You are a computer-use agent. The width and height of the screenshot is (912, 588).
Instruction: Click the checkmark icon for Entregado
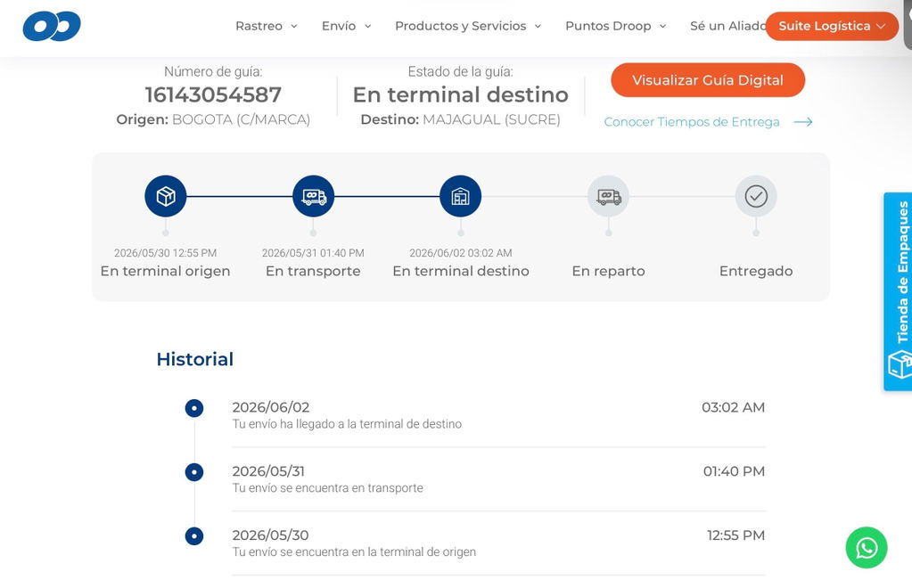pos(756,196)
